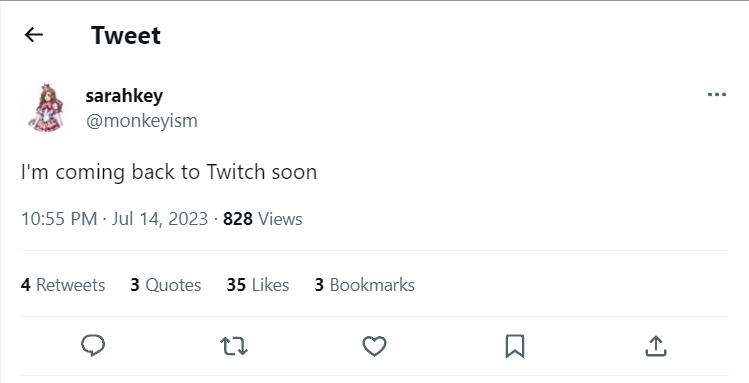Go back using the left arrow
749x383 pixels.
coord(34,35)
